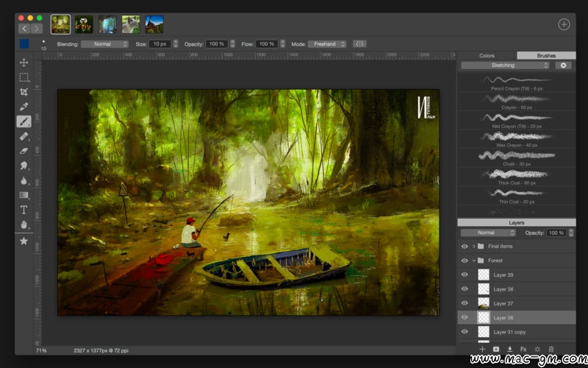Open the layer blend mode Normal dropdown
The image size is (588, 368).
click(488, 233)
